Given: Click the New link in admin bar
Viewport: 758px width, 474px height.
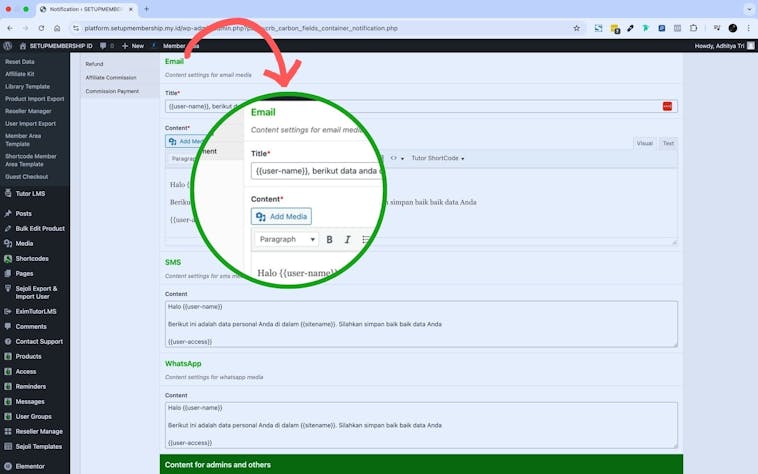Looking at the screenshot, I should click(132, 45).
